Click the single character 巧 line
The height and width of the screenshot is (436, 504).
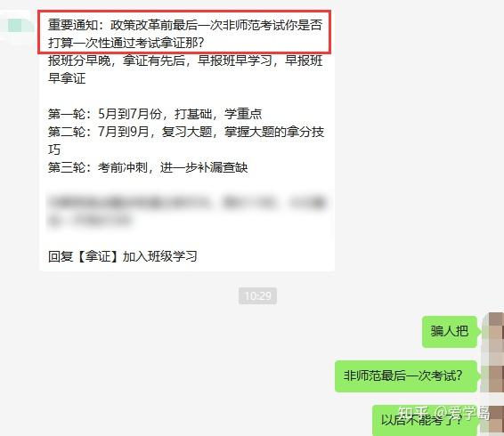(x=54, y=149)
